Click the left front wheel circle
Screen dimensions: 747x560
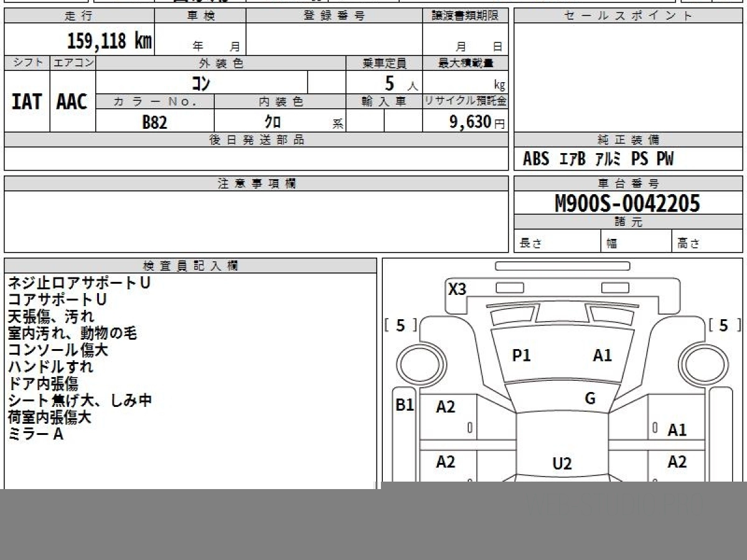click(423, 364)
